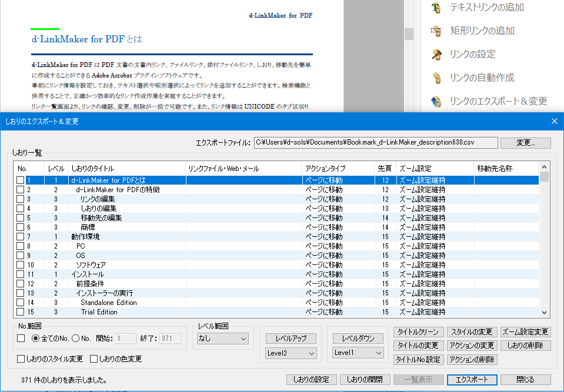
Task: Close the しおりのエクスポート＆変更 dialog
Action: point(555,122)
